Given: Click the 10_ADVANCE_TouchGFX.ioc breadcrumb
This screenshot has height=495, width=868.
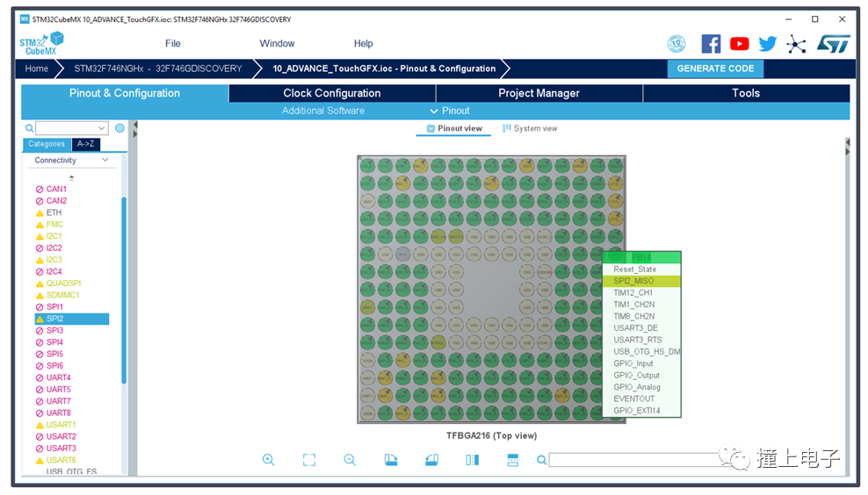Looking at the screenshot, I should pyautogui.click(x=384, y=68).
